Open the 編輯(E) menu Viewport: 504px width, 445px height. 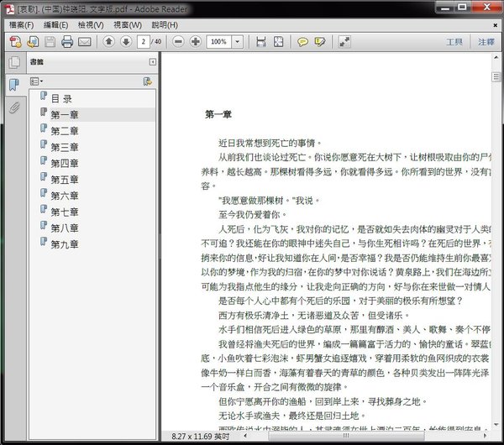[x=56, y=24]
